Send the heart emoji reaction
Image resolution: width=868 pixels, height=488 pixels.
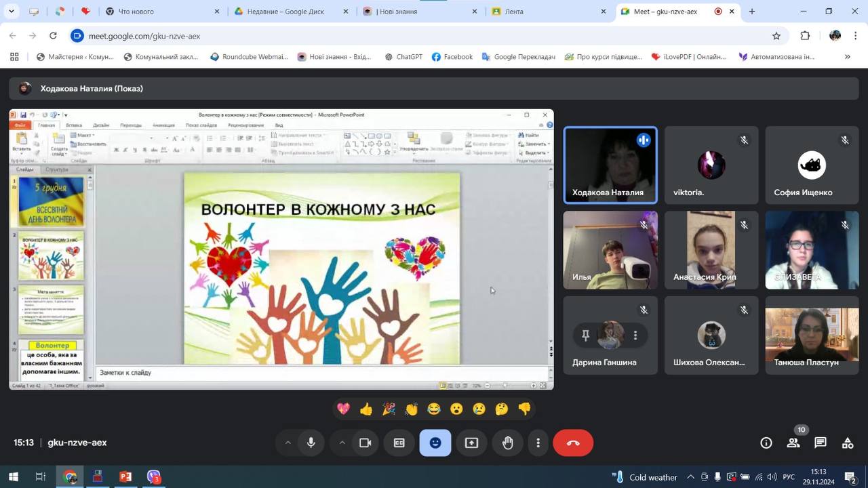[344, 409]
